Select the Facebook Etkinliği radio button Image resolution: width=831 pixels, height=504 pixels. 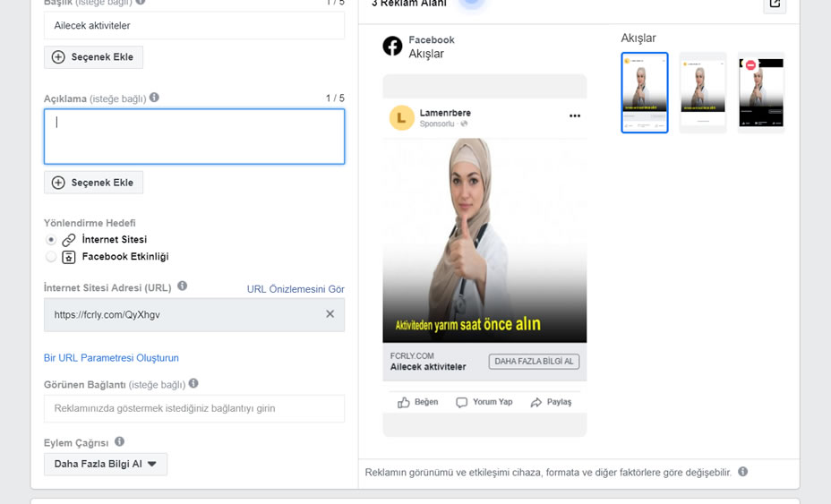[51, 257]
